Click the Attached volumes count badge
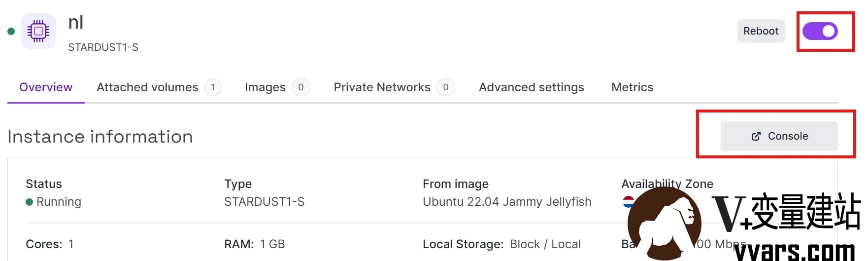The image size is (868, 261). coord(213,88)
